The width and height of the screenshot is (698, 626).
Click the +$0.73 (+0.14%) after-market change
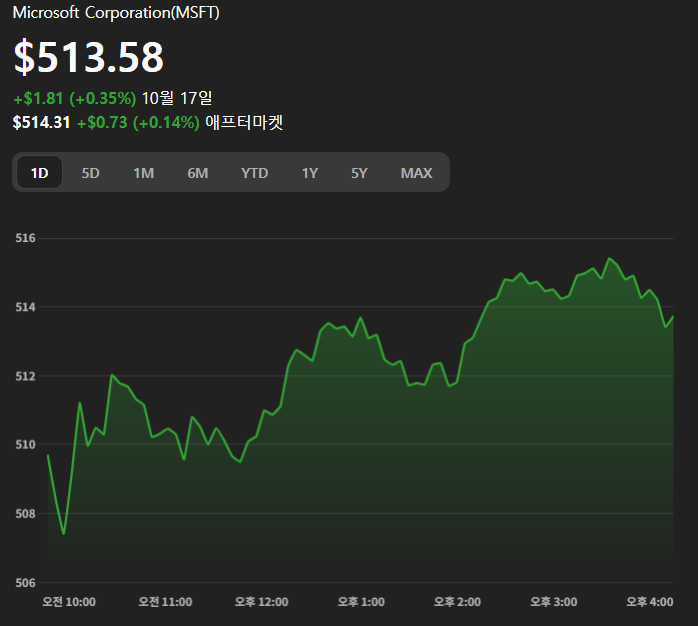coord(138,122)
